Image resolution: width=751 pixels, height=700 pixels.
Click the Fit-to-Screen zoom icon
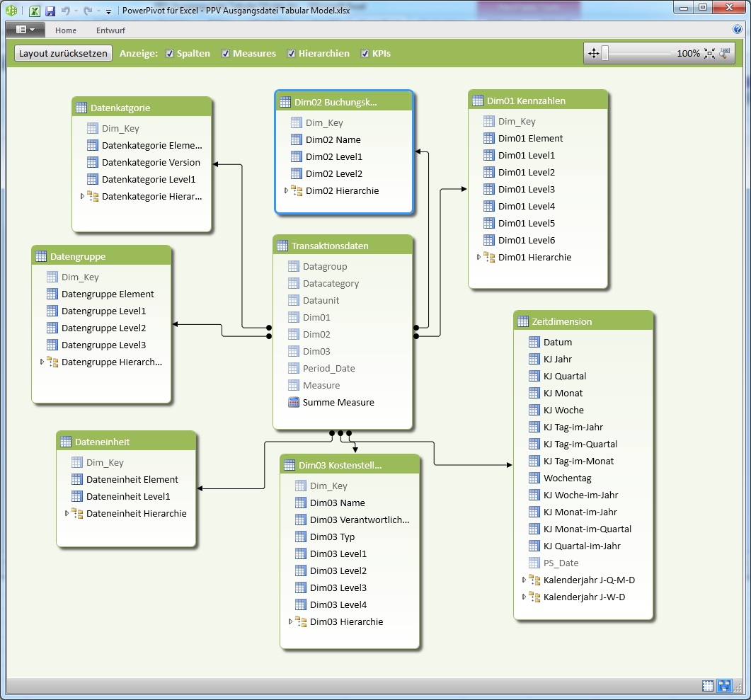[709, 53]
